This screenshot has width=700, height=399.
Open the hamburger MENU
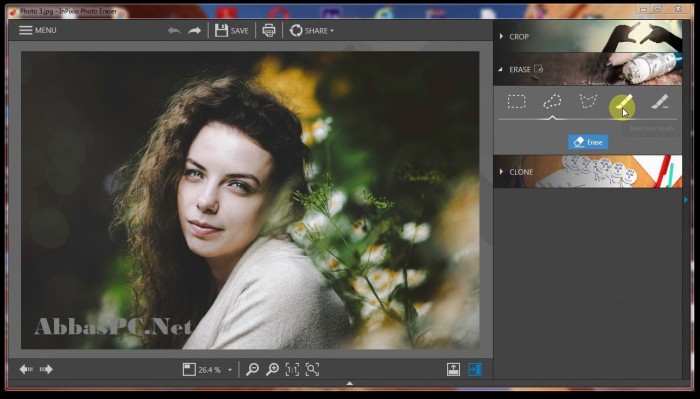tap(38, 30)
